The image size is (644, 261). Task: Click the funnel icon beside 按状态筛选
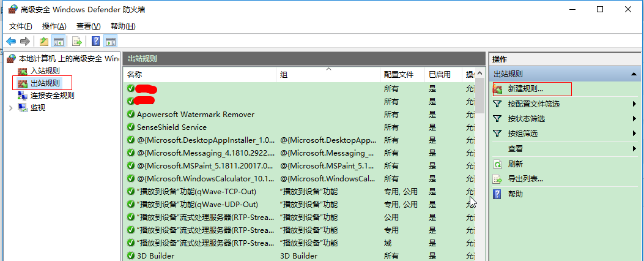click(x=497, y=119)
